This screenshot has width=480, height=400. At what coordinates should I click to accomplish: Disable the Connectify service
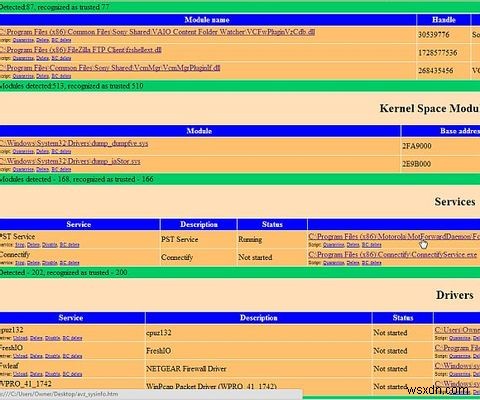point(50,263)
